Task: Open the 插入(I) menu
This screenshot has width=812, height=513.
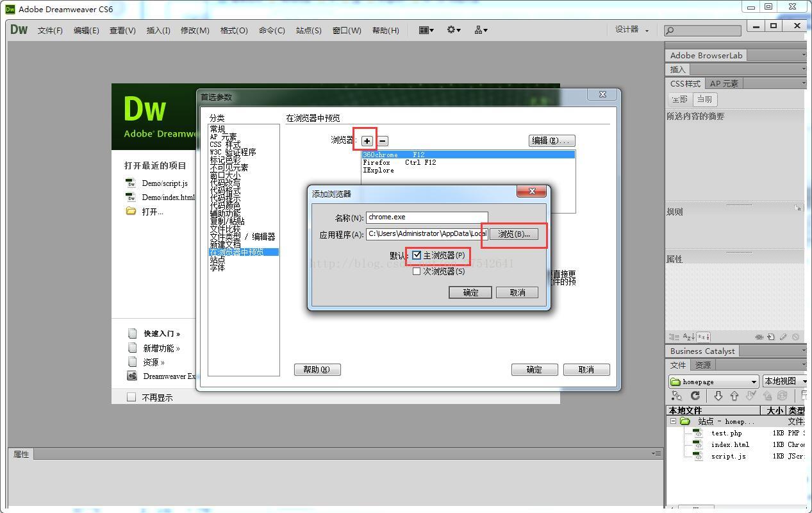Action: (x=158, y=30)
